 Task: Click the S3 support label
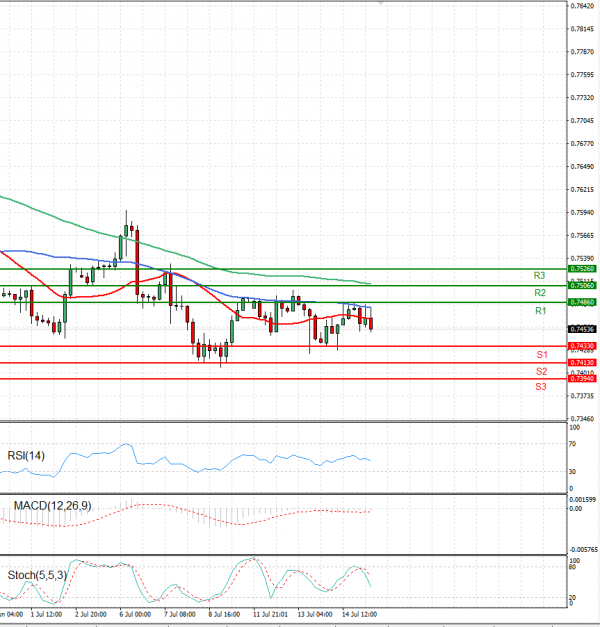coord(541,387)
